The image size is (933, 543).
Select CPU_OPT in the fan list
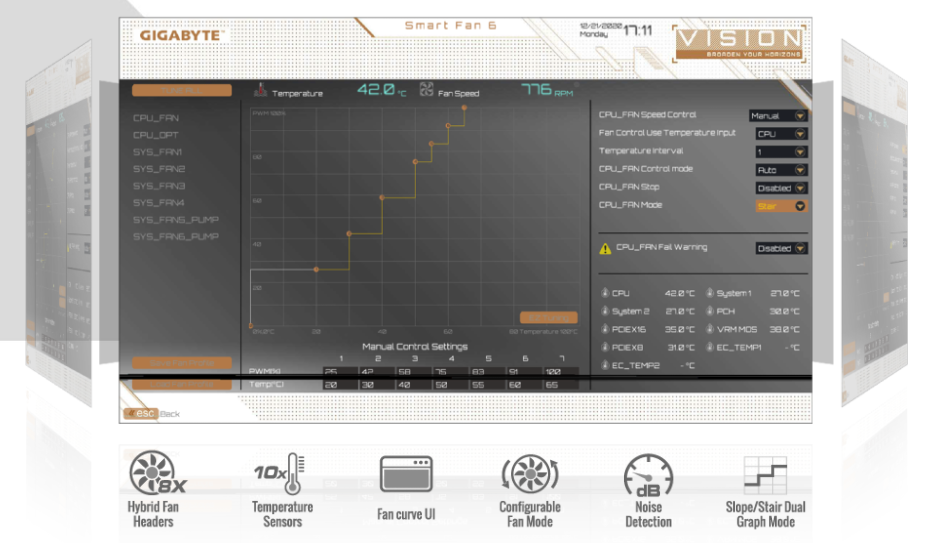pos(156,135)
